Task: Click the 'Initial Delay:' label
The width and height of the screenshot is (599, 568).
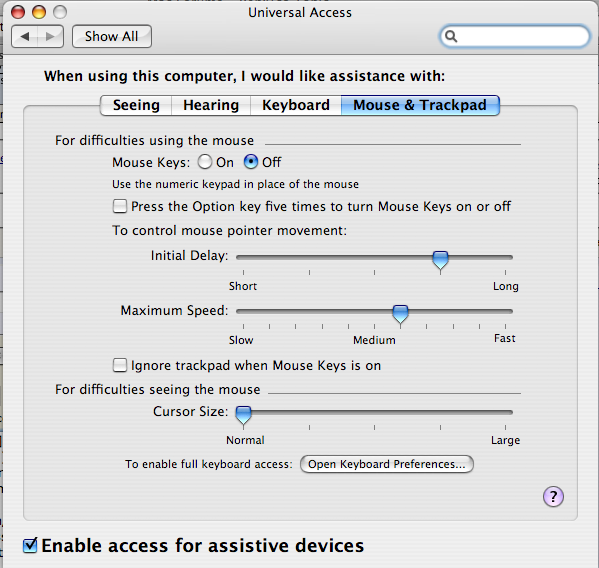Action: tap(189, 256)
